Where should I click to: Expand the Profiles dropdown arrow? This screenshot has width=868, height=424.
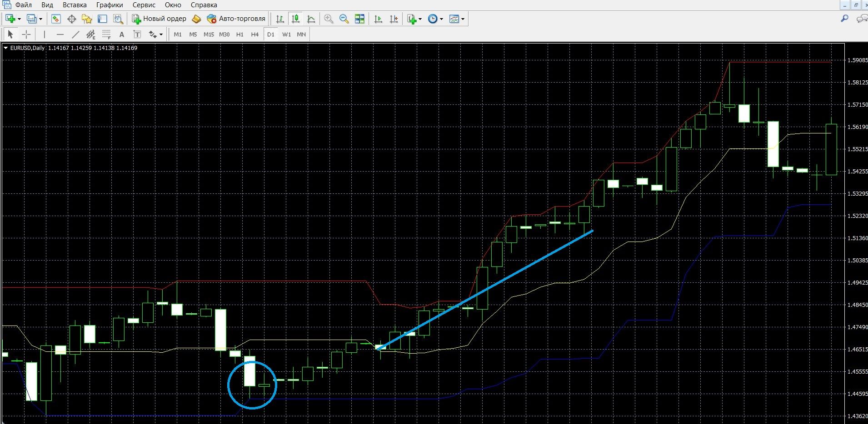[40, 19]
